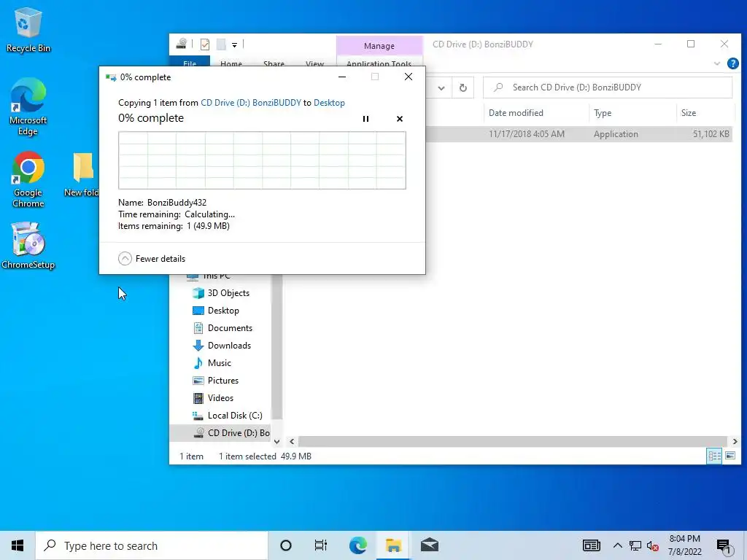
Task: Open the Action Center notifications icon
Action: point(724,546)
